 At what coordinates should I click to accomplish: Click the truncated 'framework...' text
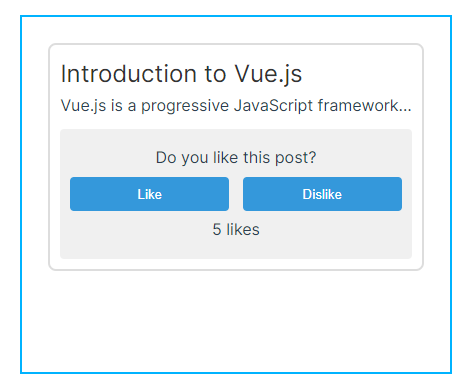point(365,105)
